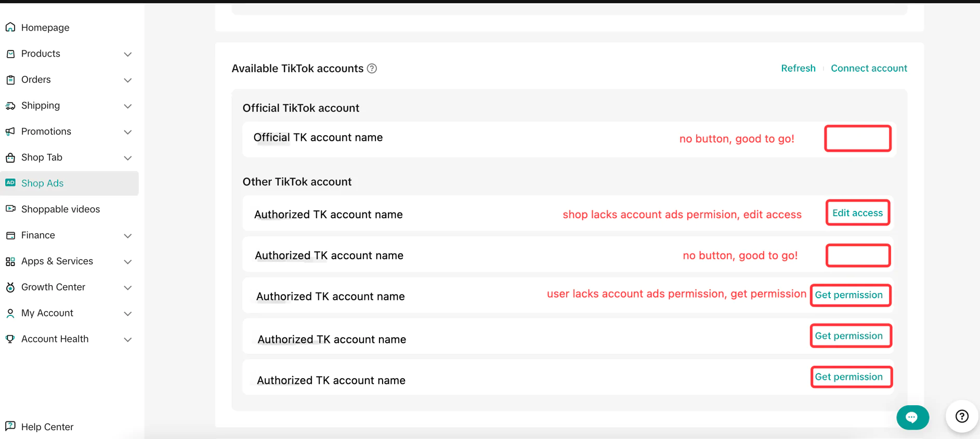Expand the Products menu chevron
This screenshot has height=439, width=980.
[x=128, y=54]
